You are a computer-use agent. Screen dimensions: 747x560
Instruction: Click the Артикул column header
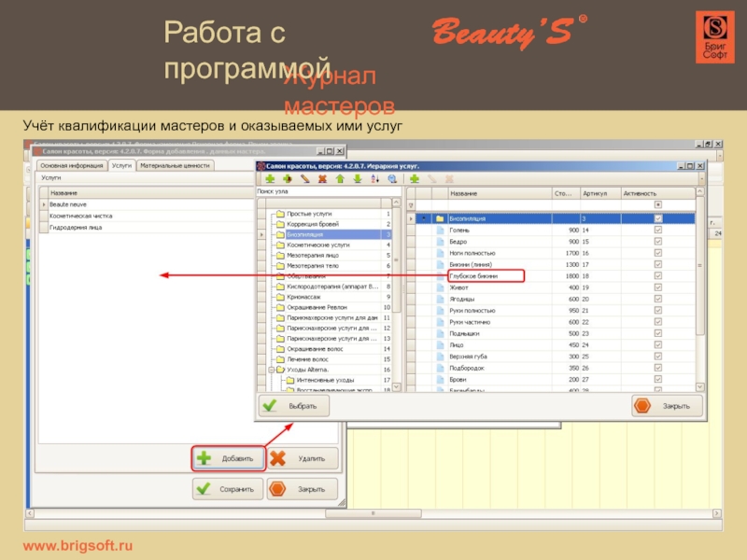(600, 193)
